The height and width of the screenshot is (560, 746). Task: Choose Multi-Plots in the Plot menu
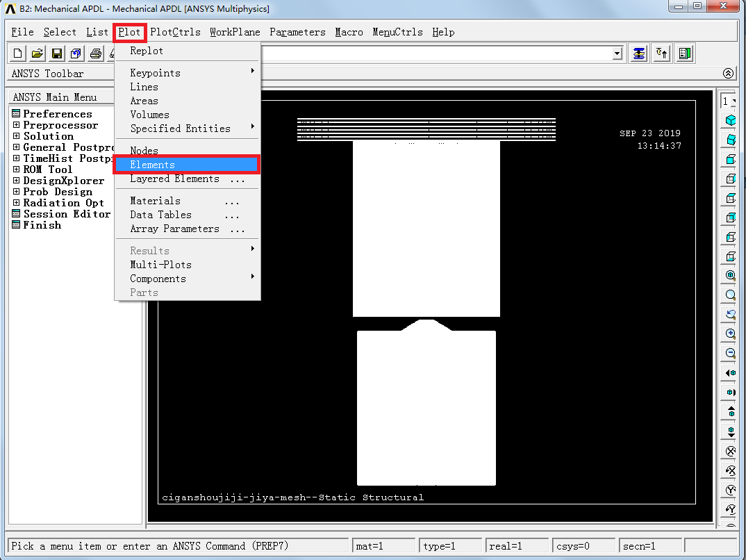click(187, 265)
